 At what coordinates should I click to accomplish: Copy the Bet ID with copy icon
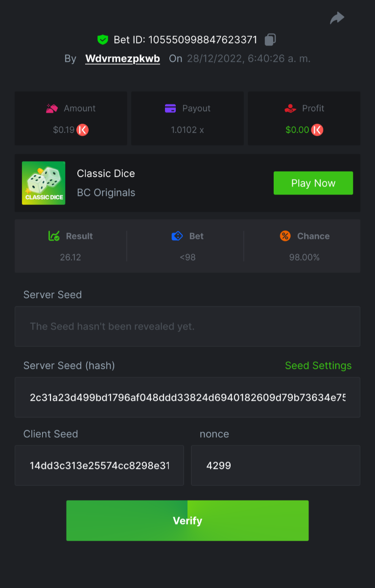click(x=270, y=39)
